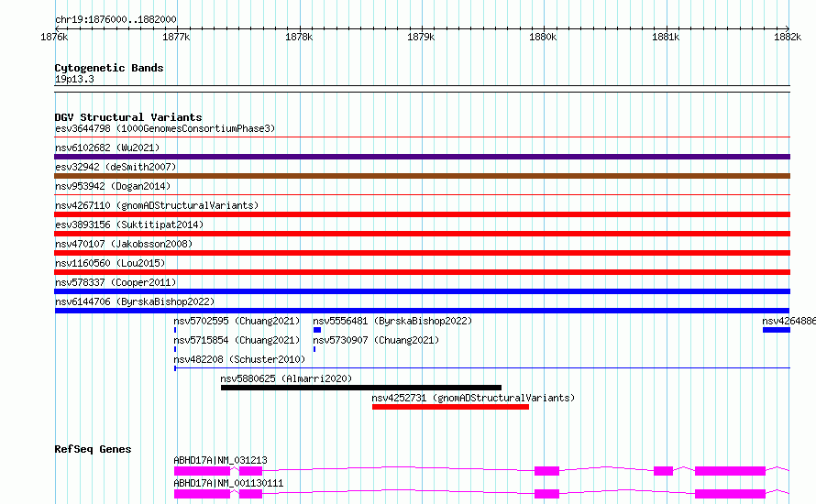Open the ABHD17A|NM_031213 gene label
The width and height of the screenshot is (816, 504).
[221, 460]
